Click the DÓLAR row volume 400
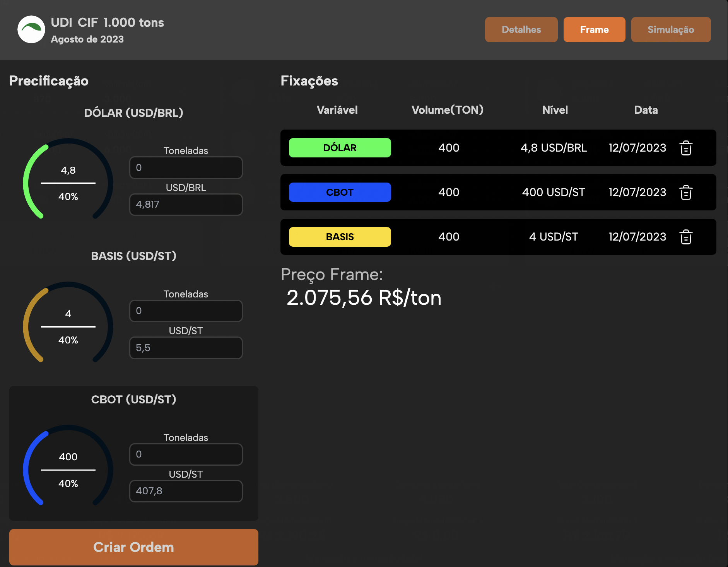 (x=449, y=148)
